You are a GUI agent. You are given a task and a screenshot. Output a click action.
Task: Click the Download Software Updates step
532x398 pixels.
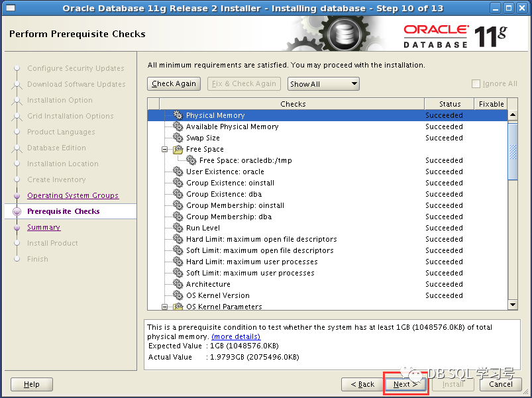(x=76, y=84)
